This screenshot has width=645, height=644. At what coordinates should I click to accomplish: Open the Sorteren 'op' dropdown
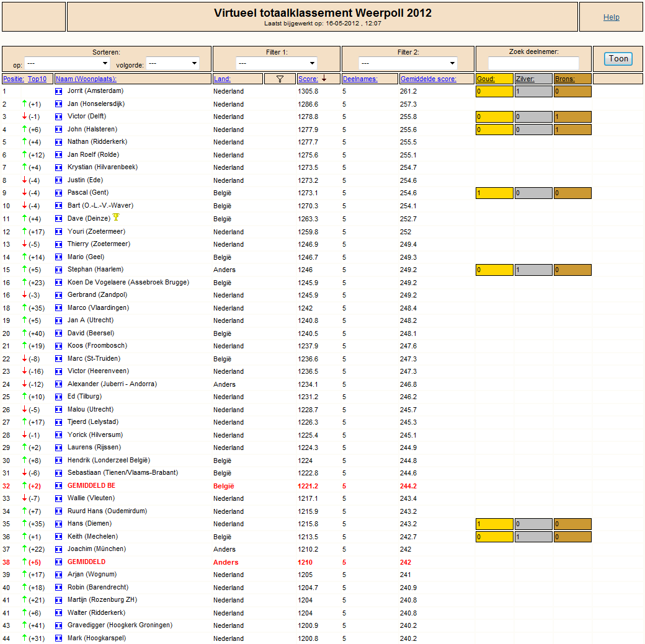[x=68, y=63]
